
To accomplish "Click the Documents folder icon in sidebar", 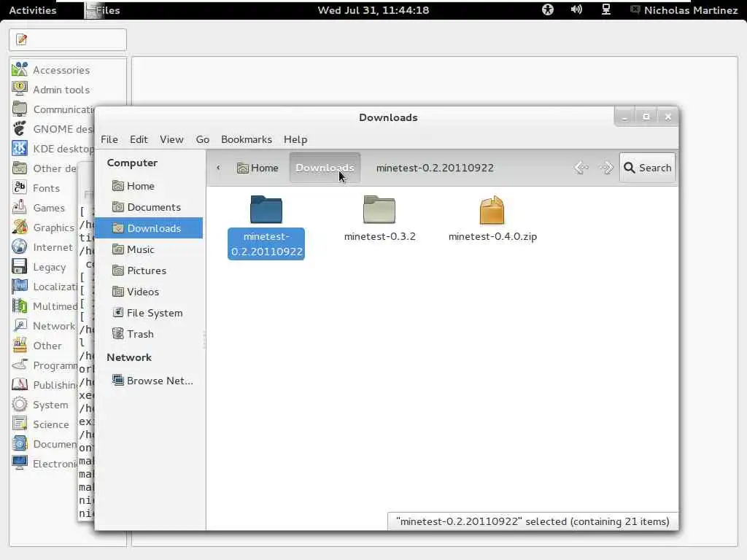I will click(x=117, y=206).
